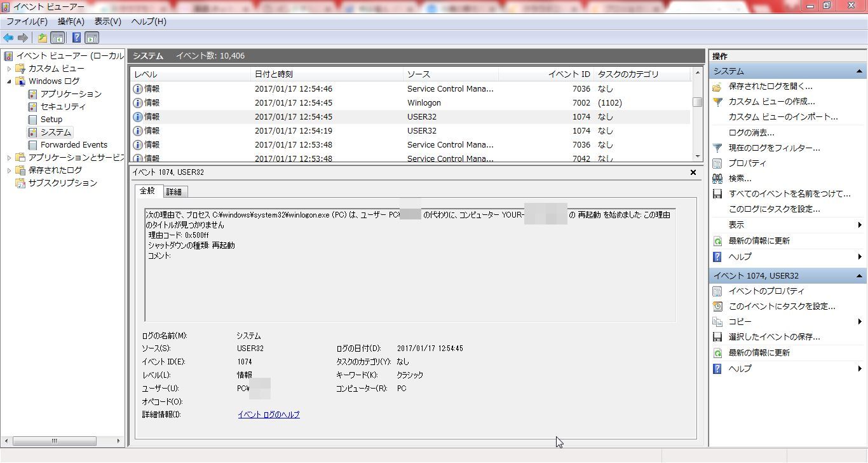This screenshot has width=868, height=463.
Task: Click the 保存されたログを開く folder icon
Action: coord(717,86)
